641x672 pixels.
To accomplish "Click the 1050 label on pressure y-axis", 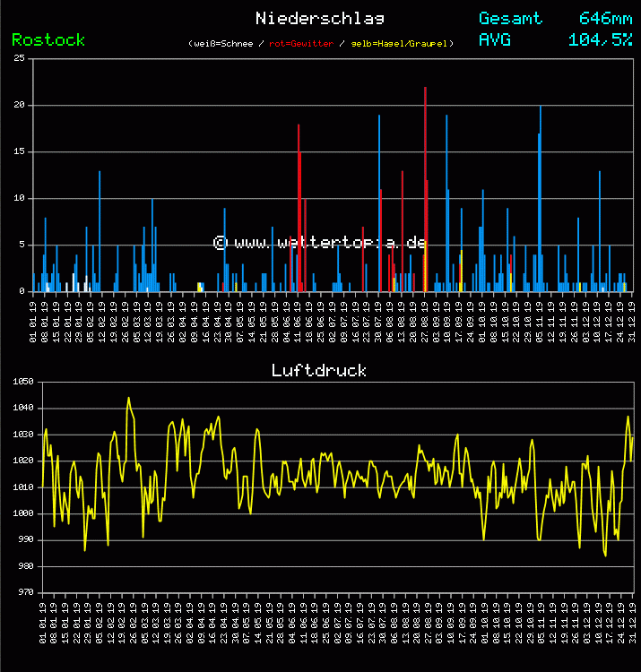I will 22,382.
